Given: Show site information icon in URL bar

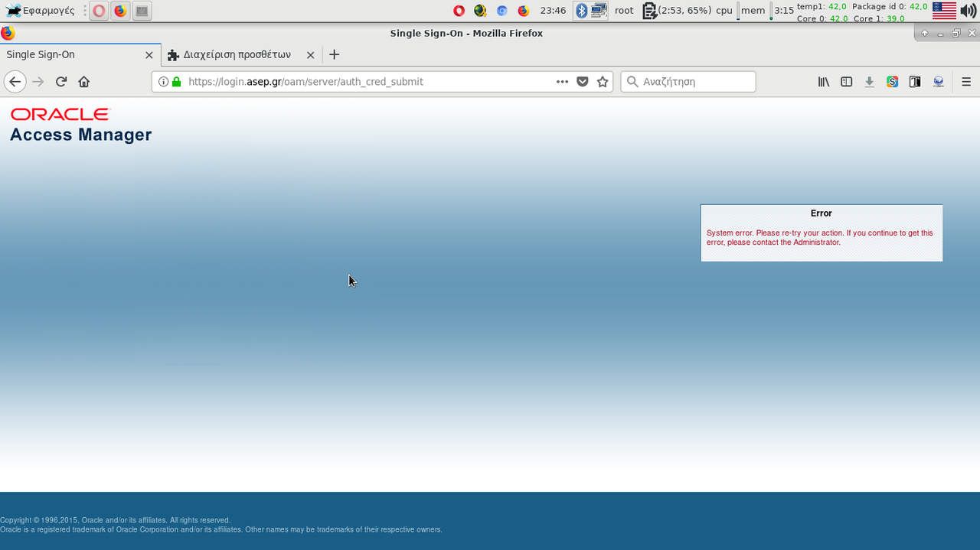Looking at the screenshot, I should coord(163,82).
